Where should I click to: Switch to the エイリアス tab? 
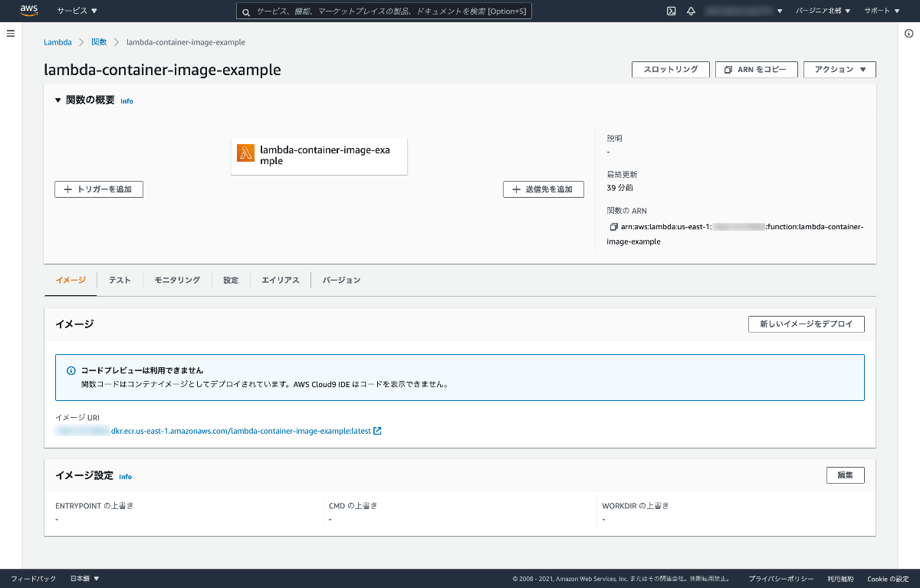pyautogui.click(x=281, y=281)
